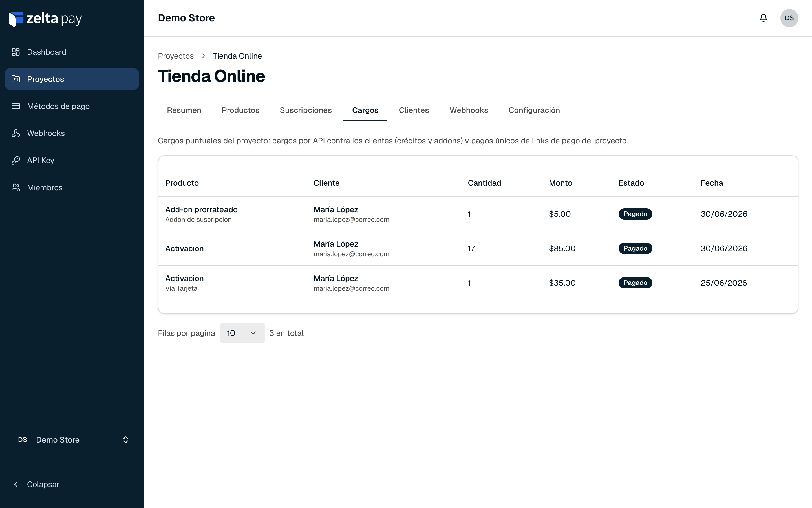Click the DS initials in the store switcher
The image size is (812, 508).
23,440
